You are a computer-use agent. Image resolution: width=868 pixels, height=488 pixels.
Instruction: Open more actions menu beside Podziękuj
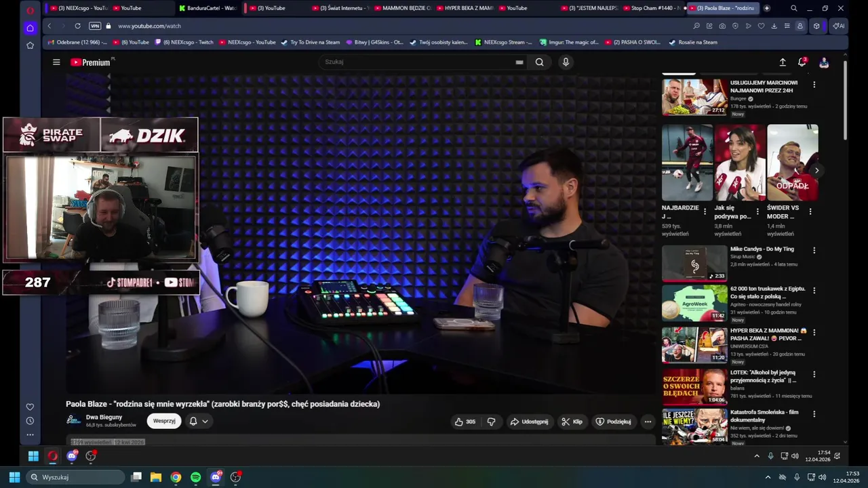(x=648, y=422)
